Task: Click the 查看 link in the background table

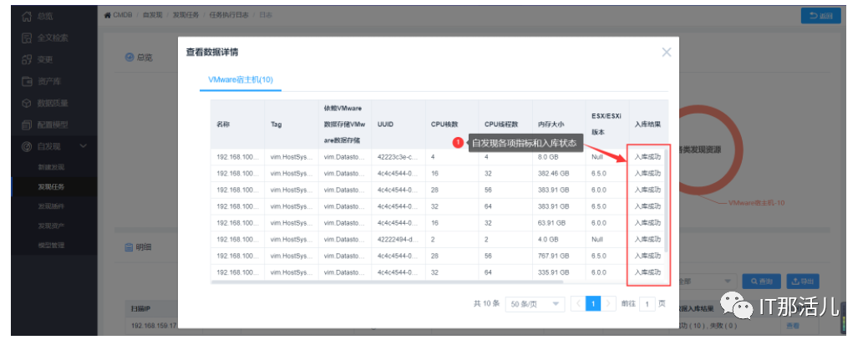Action: coord(793,326)
